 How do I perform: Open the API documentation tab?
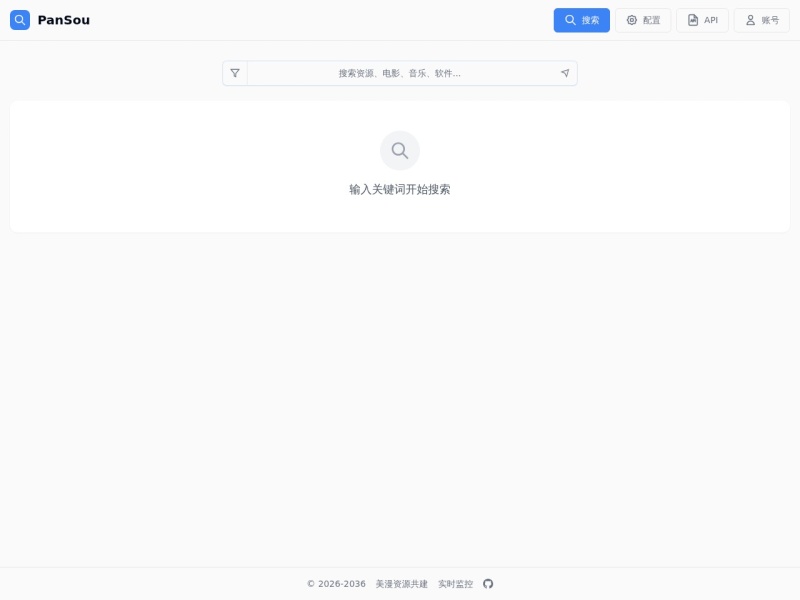point(703,20)
